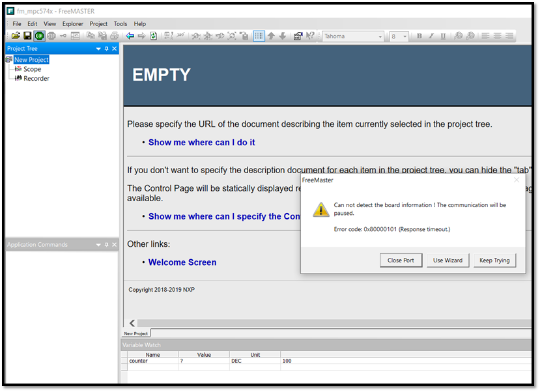540x392 pixels.
Task: Refresh page with the green arrows icon
Action: [154, 36]
